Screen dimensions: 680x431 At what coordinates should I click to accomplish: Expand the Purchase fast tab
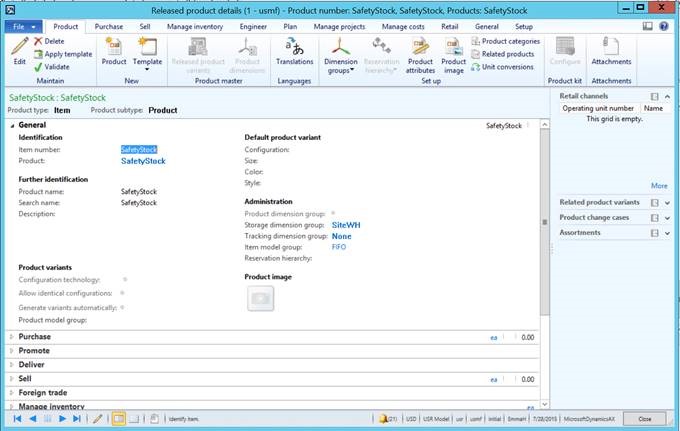(x=34, y=337)
